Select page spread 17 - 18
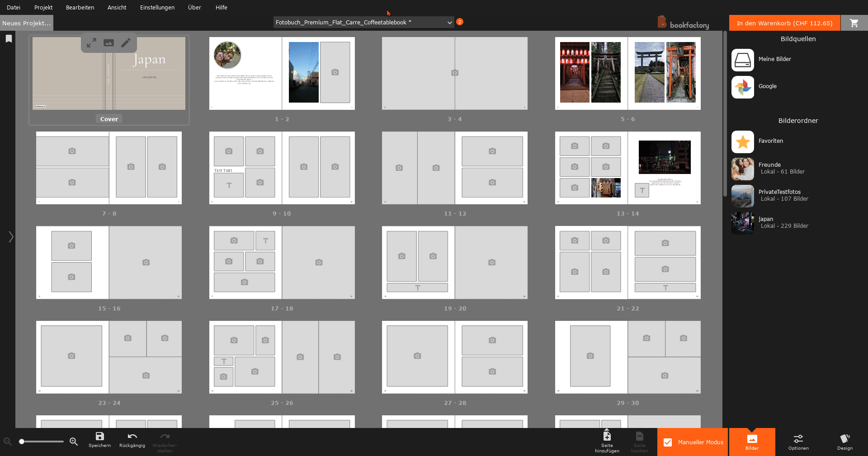Image resolution: width=868 pixels, height=456 pixels. [282, 263]
